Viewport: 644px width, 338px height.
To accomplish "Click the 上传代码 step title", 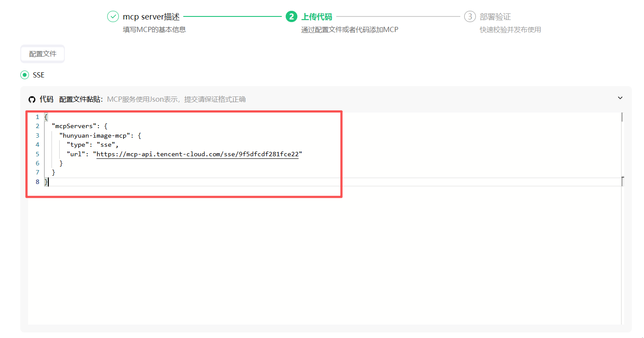I will tap(316, 16).
